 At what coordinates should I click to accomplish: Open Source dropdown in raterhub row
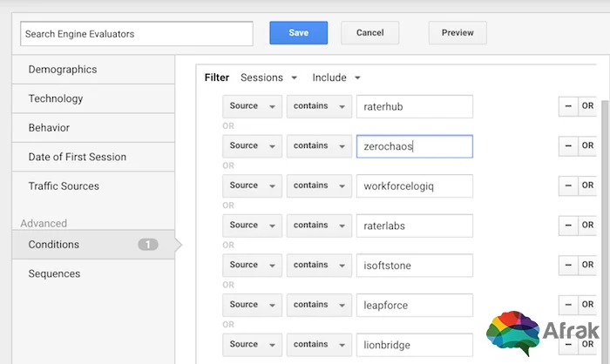(252, 106)
